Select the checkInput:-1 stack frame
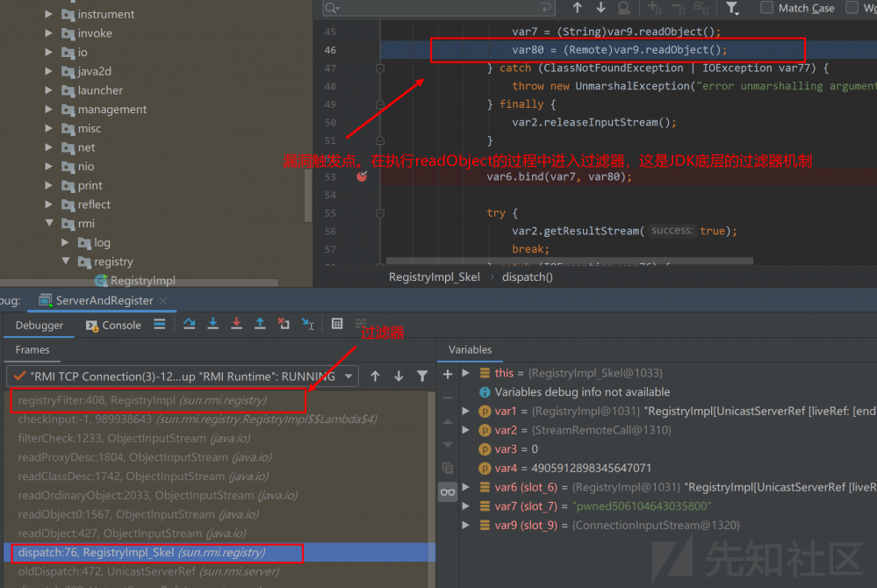 tap(219, 419)
